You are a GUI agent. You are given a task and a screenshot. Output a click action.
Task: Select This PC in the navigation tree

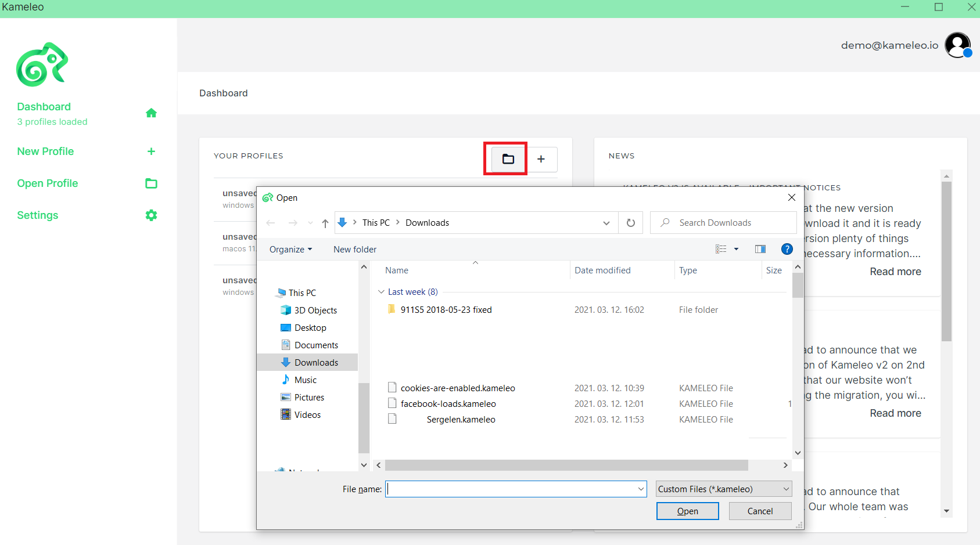[x=302, y=293]
